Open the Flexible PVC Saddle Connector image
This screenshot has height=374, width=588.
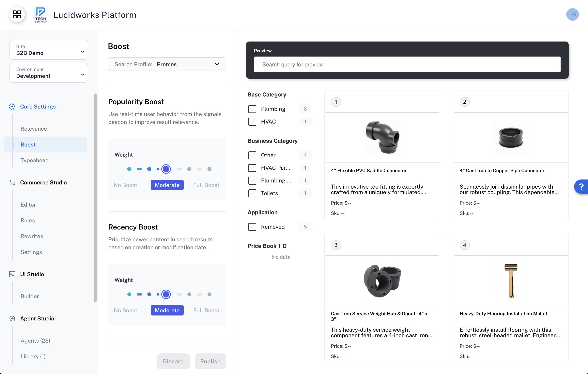pyautogui.click(x=382, y=138)
